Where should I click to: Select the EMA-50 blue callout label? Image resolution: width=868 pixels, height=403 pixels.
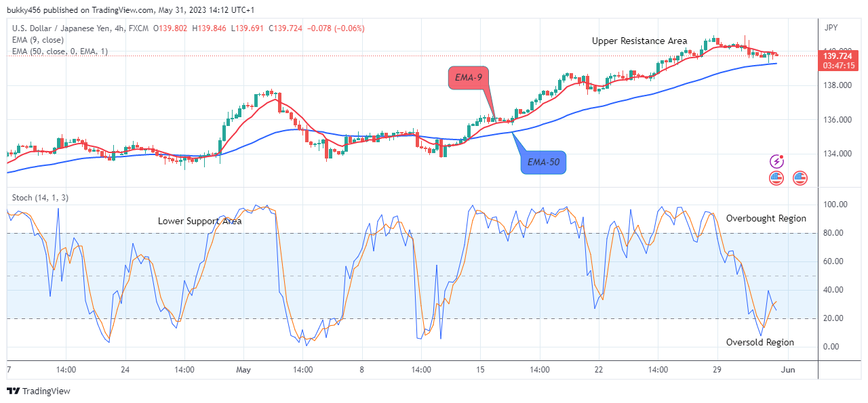pyautogui.click(x=543, y=162)
